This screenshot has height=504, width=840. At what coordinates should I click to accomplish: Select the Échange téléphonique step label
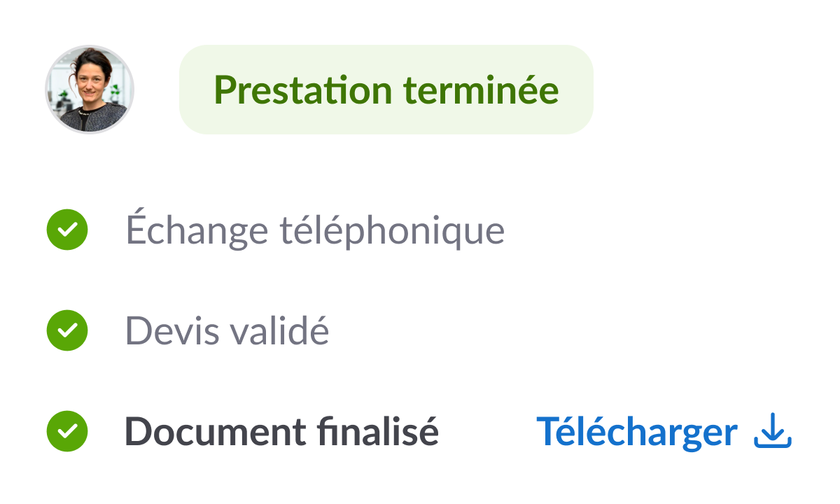315,230
